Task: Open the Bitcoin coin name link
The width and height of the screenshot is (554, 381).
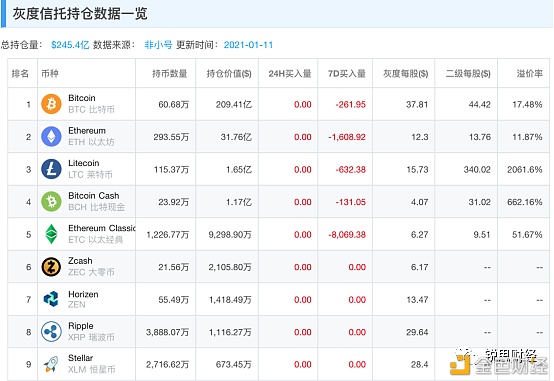Action: [82, 98]
